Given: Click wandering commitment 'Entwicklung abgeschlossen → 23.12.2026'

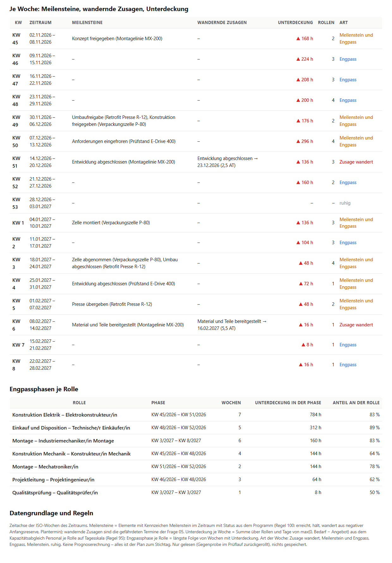Looking at the screenshot, I should (228, 162).
